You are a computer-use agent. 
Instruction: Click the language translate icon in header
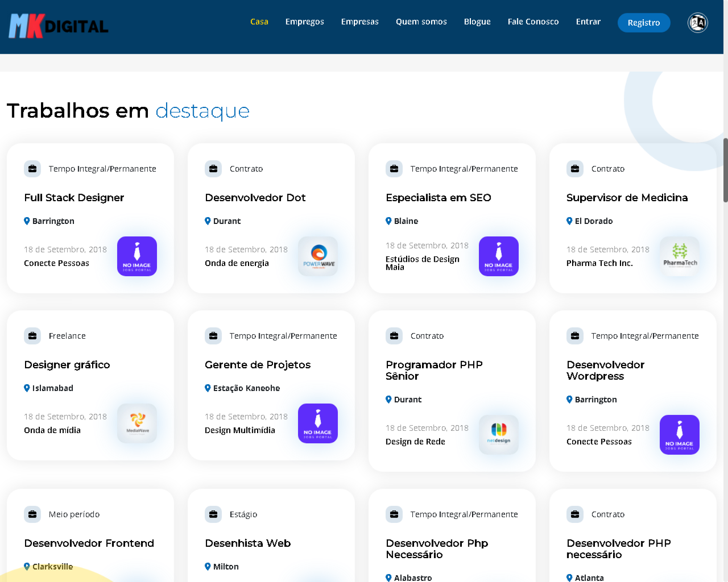[x=697, y=23]
